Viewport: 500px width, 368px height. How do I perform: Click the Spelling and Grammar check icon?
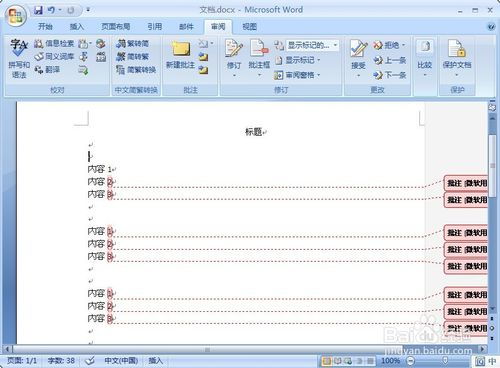click(x=19, y=58)
